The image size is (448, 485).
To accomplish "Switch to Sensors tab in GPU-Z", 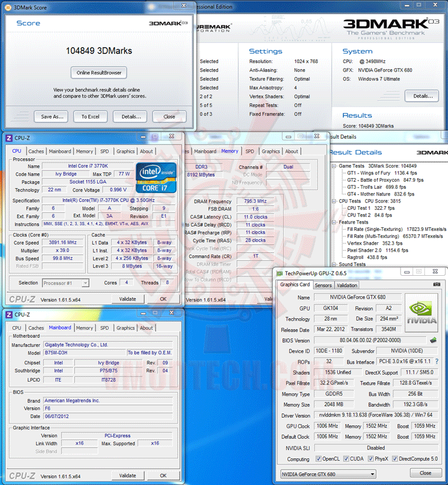I will [x=323, y=285].
